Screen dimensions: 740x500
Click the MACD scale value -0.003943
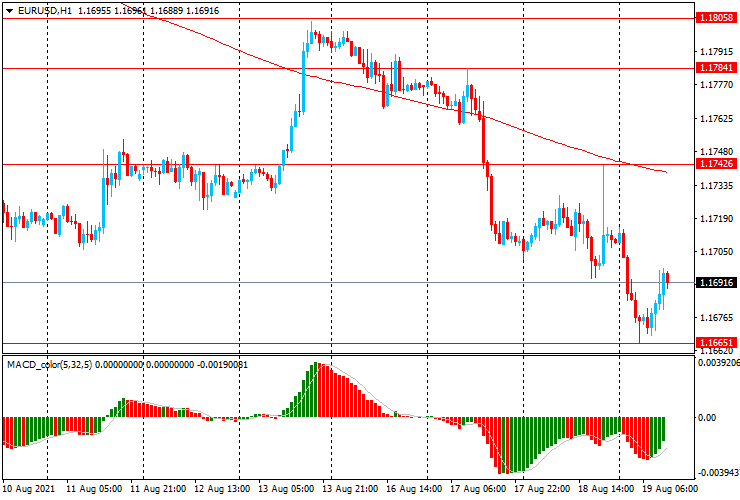pyautogui.click(x=718, y=473)
